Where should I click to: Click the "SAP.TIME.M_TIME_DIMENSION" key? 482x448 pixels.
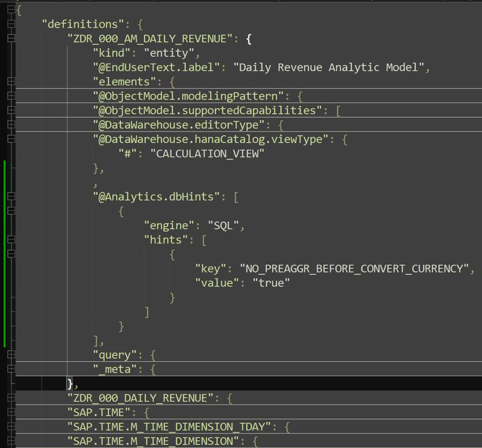point(153,441)
